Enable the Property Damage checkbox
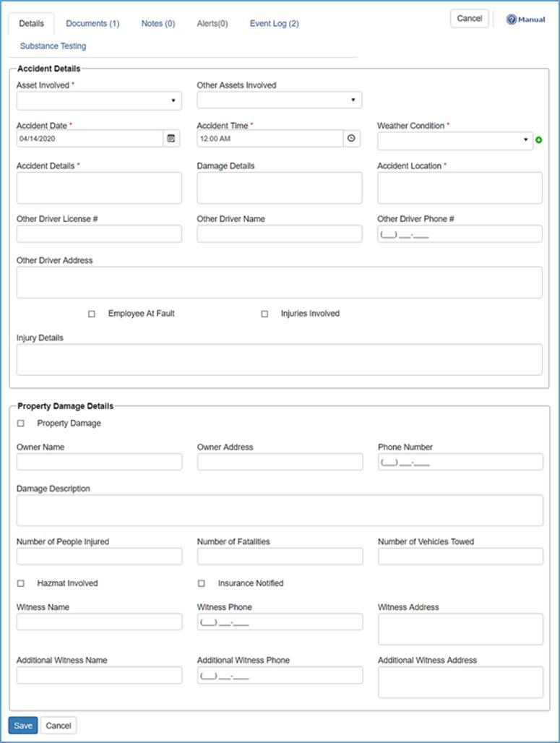The image size is (560, 743). click(21, 424)
